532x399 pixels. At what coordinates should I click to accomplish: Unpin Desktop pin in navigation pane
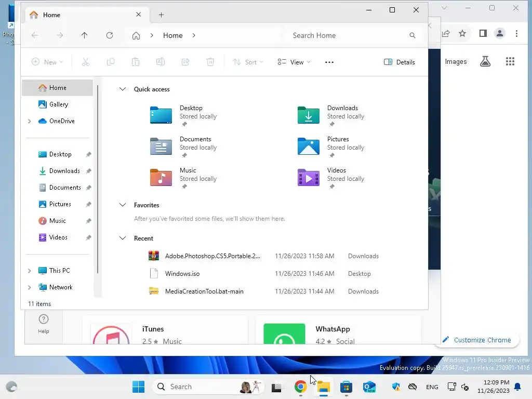pyautogui.click(x=88, y=154)
